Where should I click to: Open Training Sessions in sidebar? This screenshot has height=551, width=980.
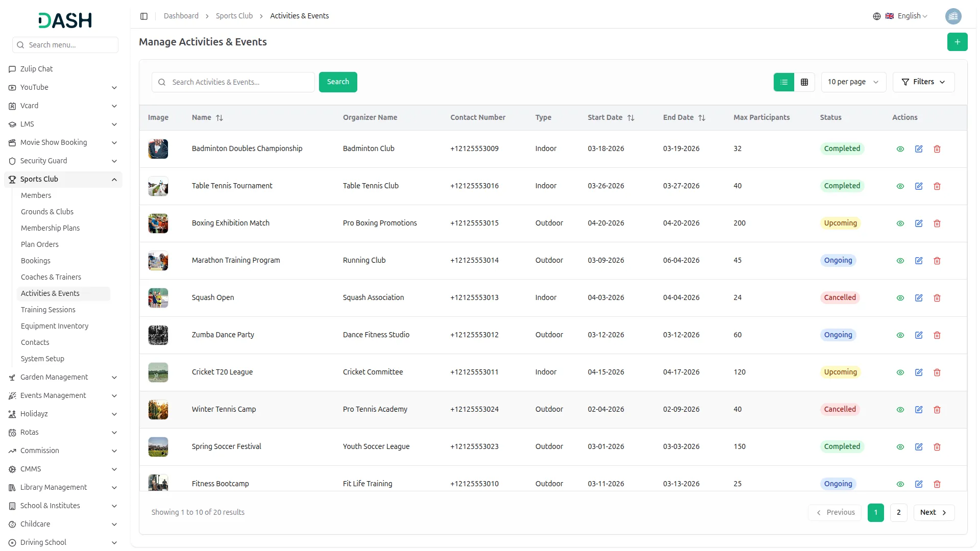[48, 310]
